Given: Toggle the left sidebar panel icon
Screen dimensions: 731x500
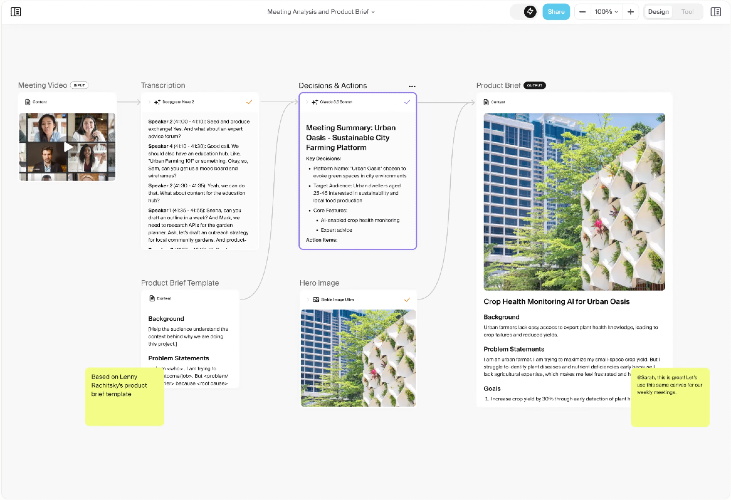Looking at the screenshot, I should pyautogui.click(x=16, y=12).
